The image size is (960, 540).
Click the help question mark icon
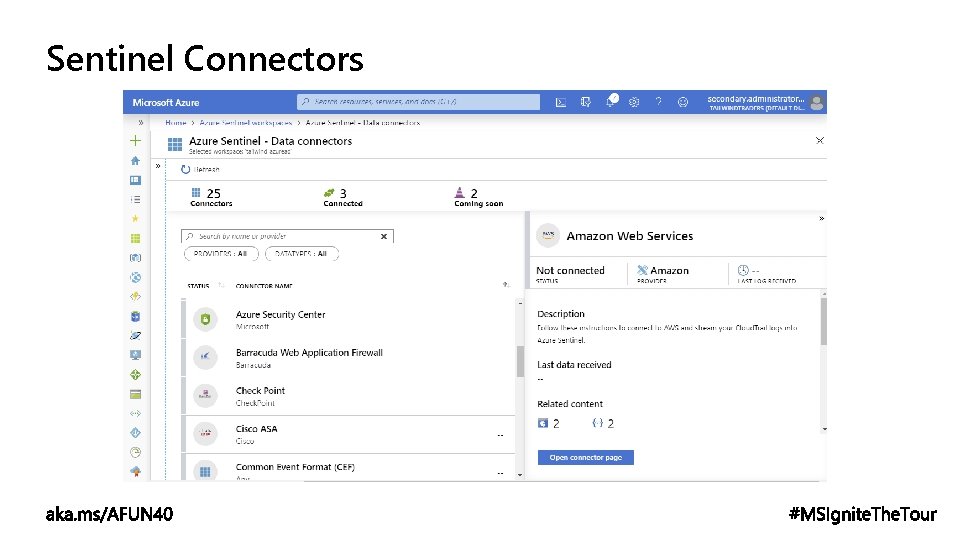[658, 101]
